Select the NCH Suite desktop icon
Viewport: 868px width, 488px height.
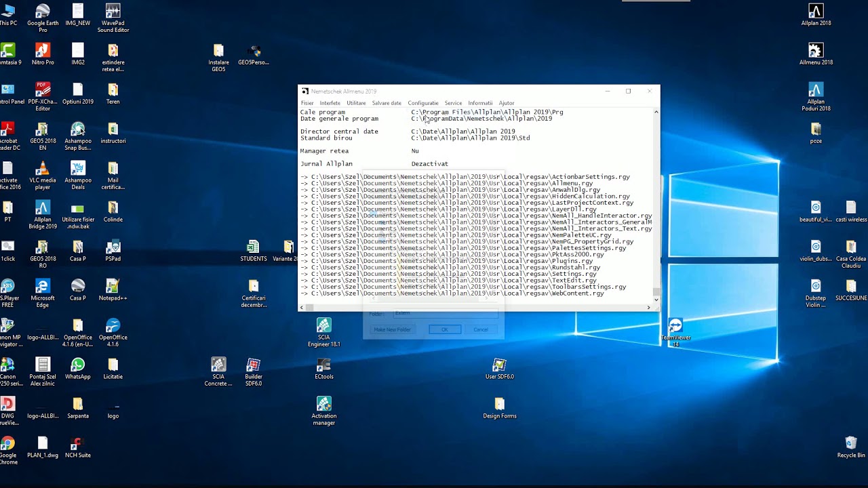[x=78, y=447]
